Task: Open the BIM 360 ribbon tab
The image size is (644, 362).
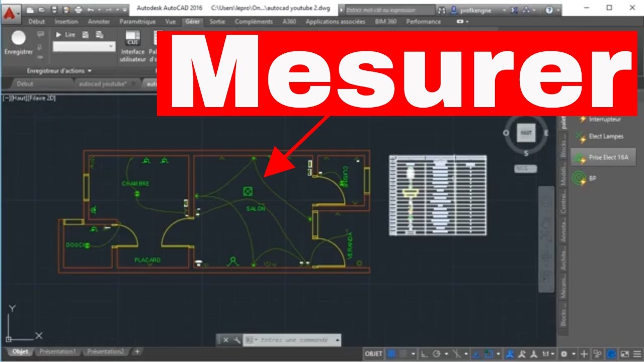Action: [x=386, y=22]
